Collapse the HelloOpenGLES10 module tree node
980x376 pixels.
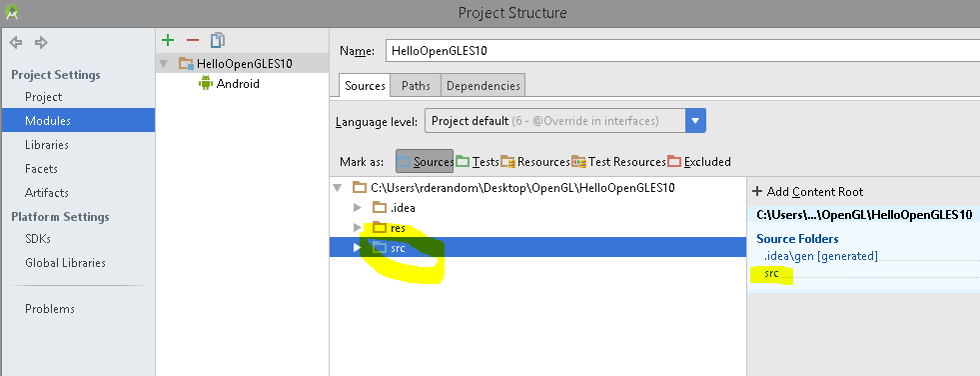(165, 63)
